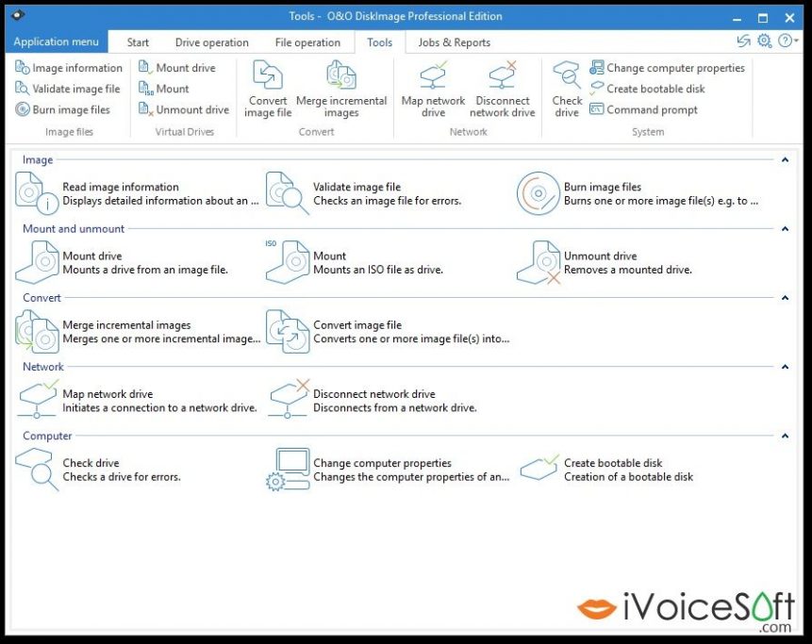Click the refresh arrows icon top right
This screenshot has width=812, height=644.
(744, 41)
